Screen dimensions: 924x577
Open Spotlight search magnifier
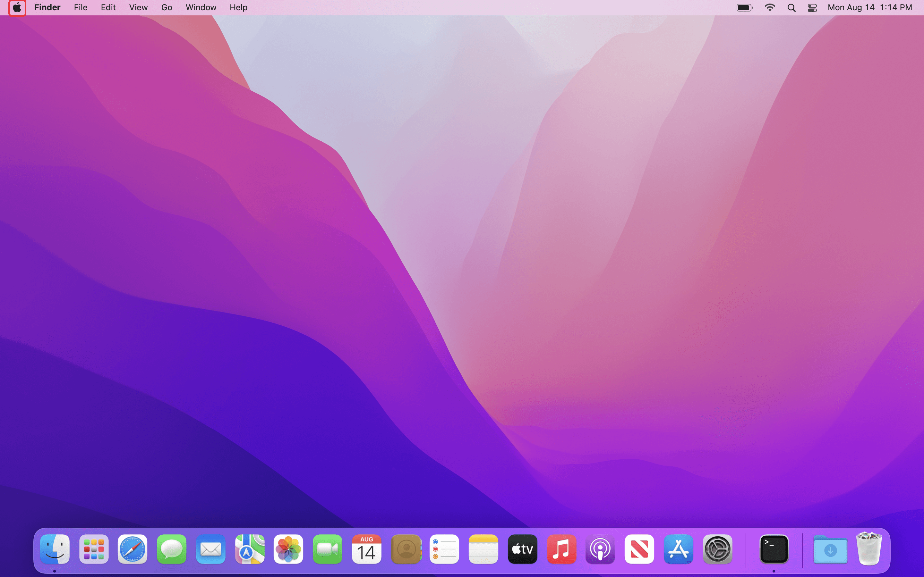[x=791, y=8]
